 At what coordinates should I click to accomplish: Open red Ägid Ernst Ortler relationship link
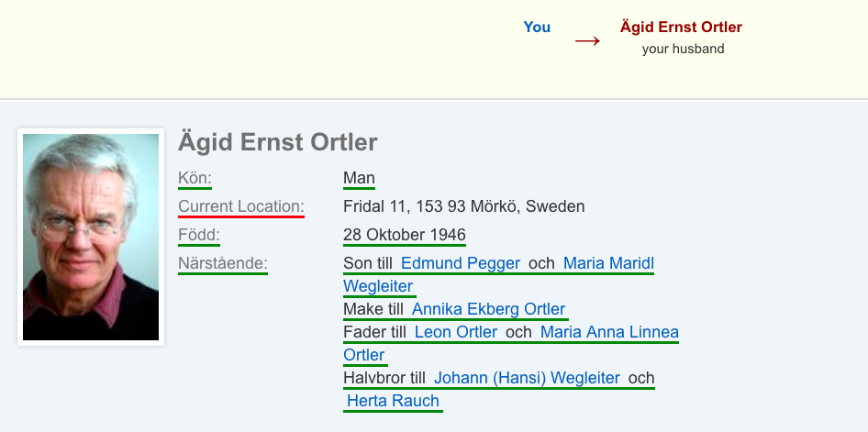(x=681, y=28)
